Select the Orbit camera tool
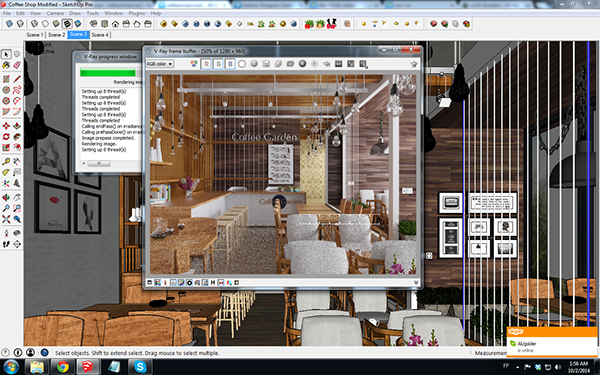Screen dimensions: 600x375 [x=6, y=197]
